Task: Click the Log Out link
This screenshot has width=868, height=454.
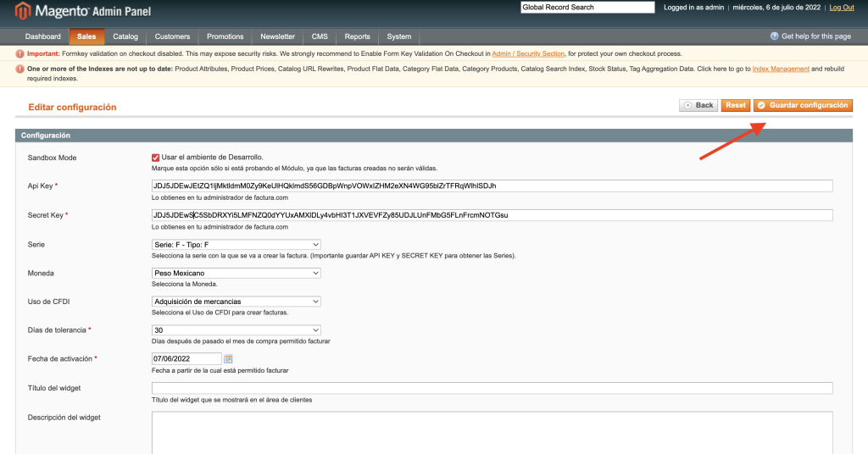Action: 842,7
